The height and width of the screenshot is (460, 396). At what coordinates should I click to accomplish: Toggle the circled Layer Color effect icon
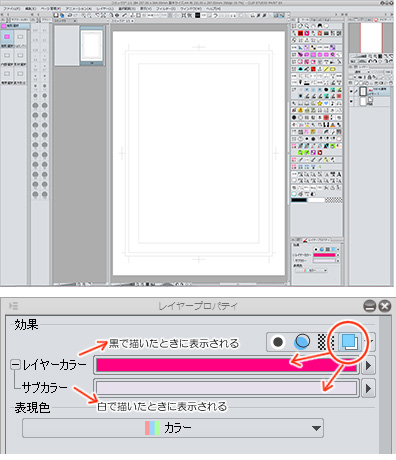point(350,342)
